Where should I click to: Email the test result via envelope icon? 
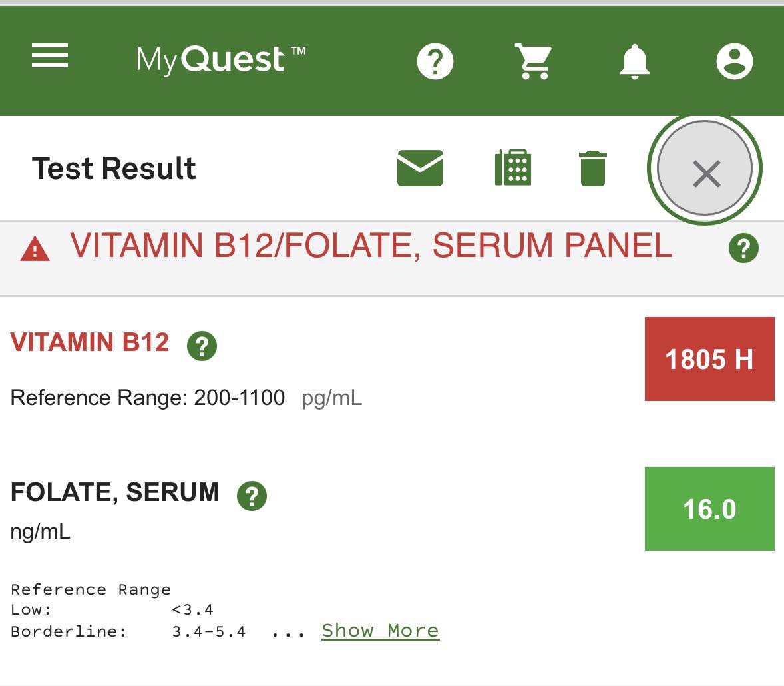(420, 168)
